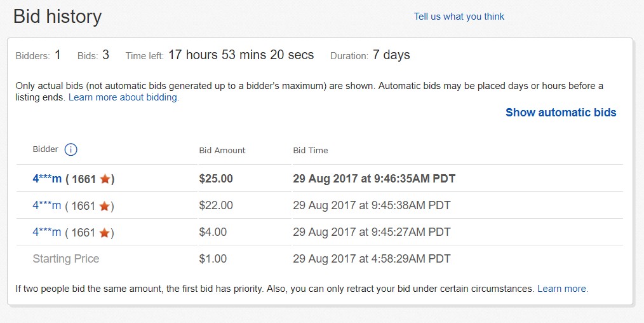The width and height of the screenshot is (644, 323).
Task: Select the $25.00 bid amount
Action: pos(216,178)
